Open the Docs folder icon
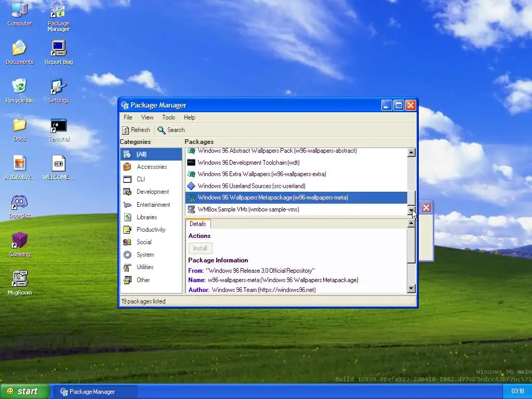The height and width of the screenshot is (399, 532). click(20, 129)
